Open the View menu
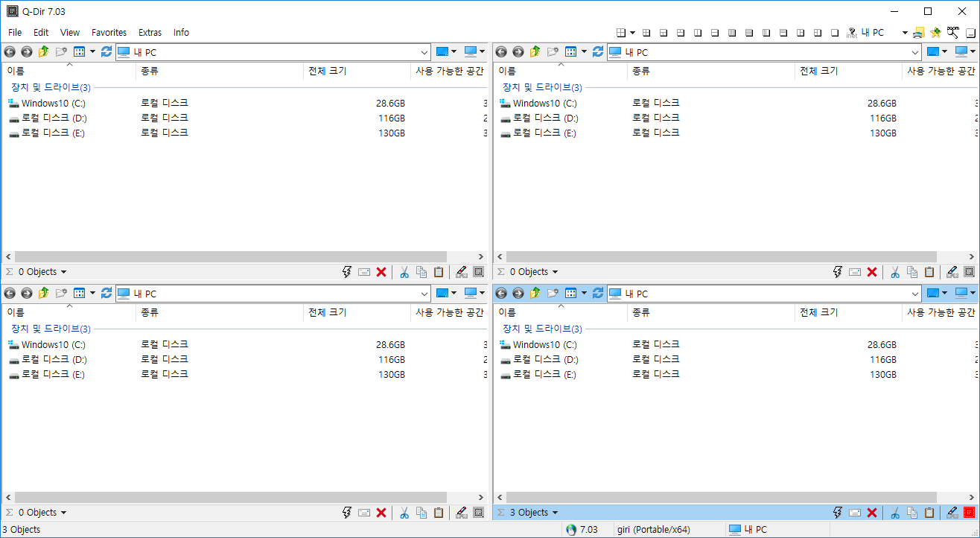980x538 pixels. click(70, 33)
